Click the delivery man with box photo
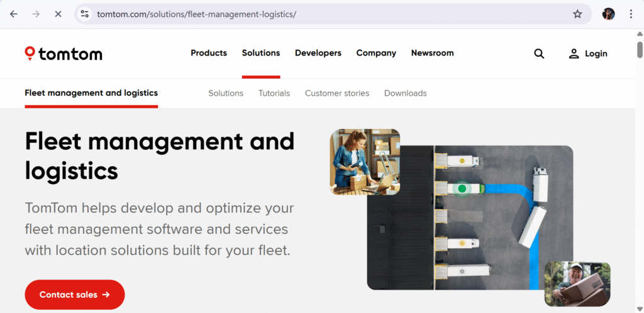Viewport: 644px width, 313px height. point(577,284)
